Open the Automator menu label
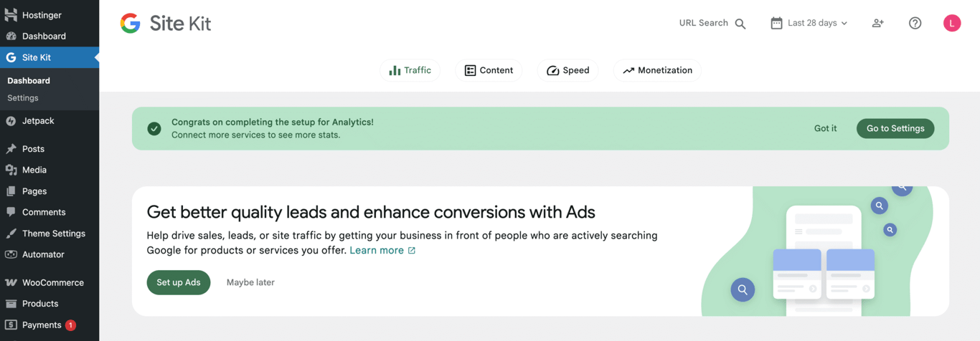Viewport: 980px width, 341px height. pyautogui.click(x=43, y=254)
